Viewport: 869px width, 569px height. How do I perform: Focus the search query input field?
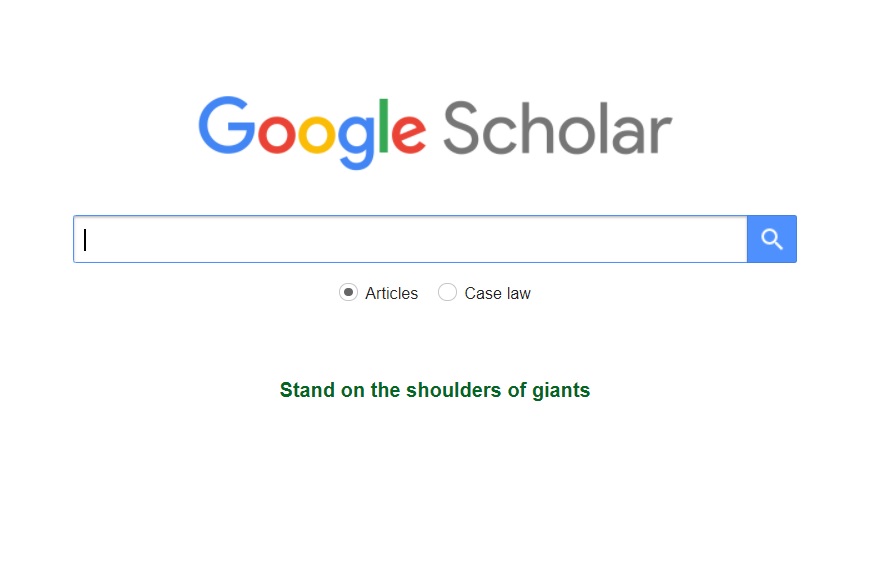(410, 239)
